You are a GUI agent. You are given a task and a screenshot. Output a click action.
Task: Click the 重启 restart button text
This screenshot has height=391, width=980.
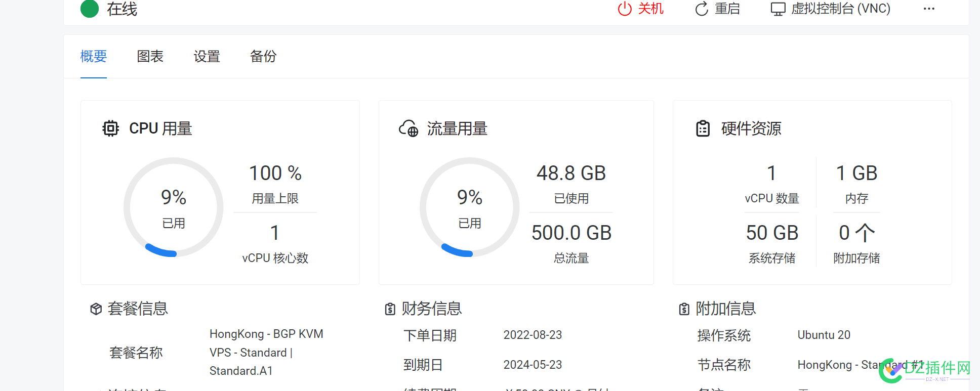point(727,9)
